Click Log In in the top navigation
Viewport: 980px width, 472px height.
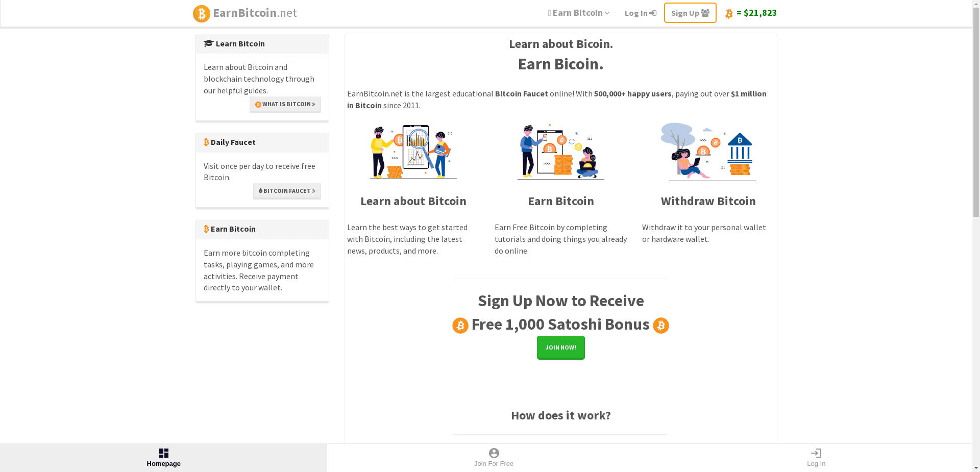click(640, 13)
